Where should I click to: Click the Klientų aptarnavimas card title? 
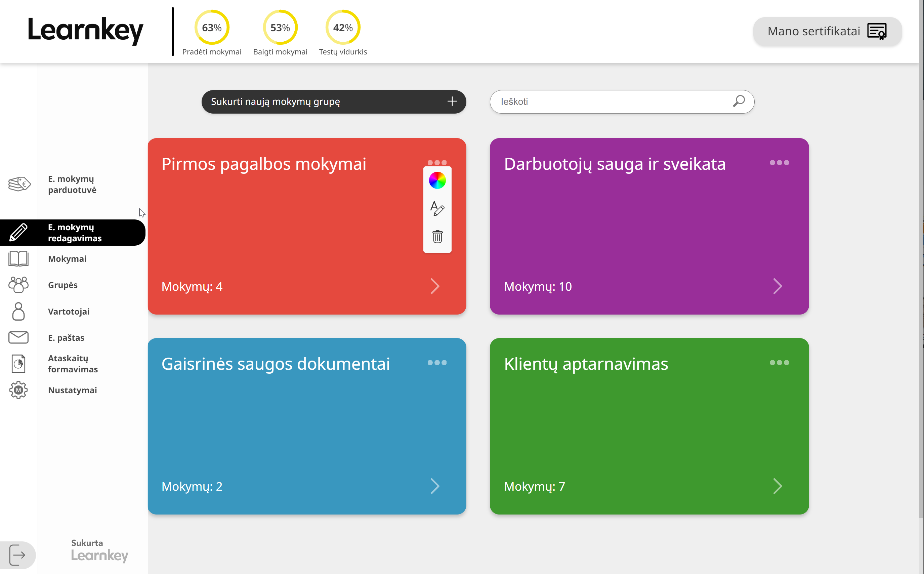(x=586, y=364)
